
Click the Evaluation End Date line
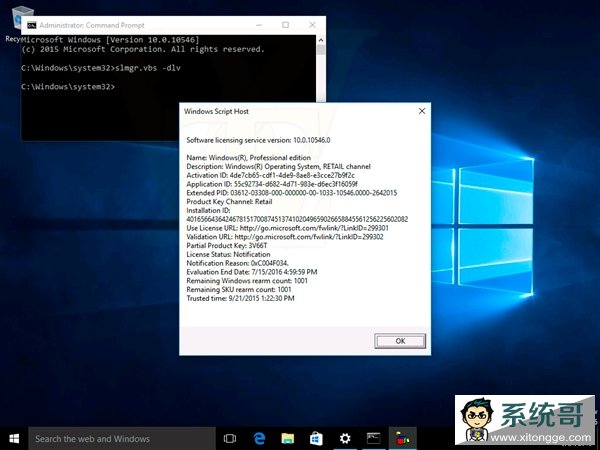tap(252, 272)
